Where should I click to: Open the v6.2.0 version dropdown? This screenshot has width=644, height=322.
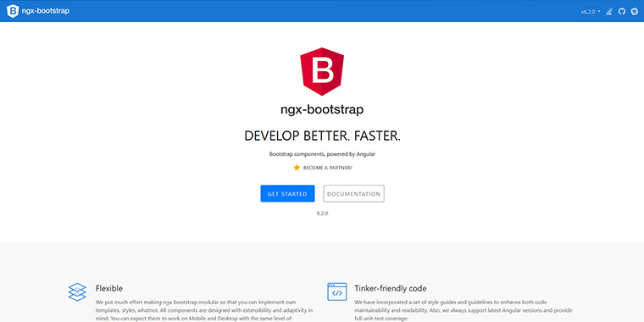point(591,12)
